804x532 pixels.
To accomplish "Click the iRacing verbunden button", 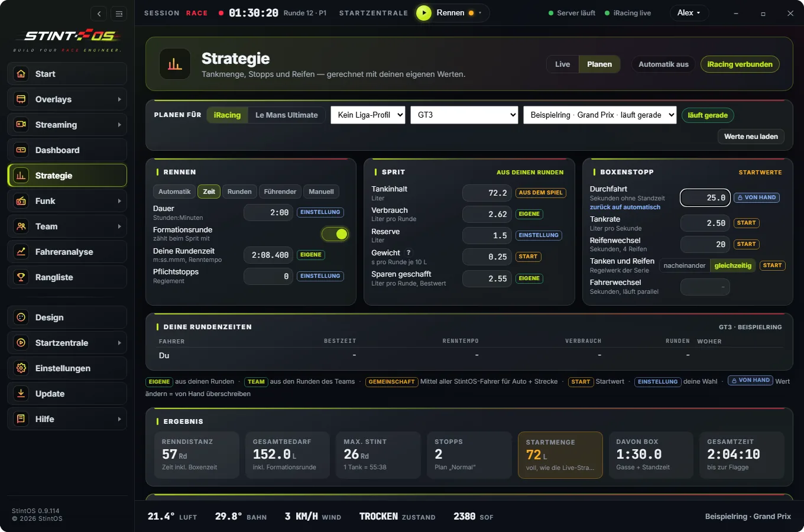I will click(740, 64).
